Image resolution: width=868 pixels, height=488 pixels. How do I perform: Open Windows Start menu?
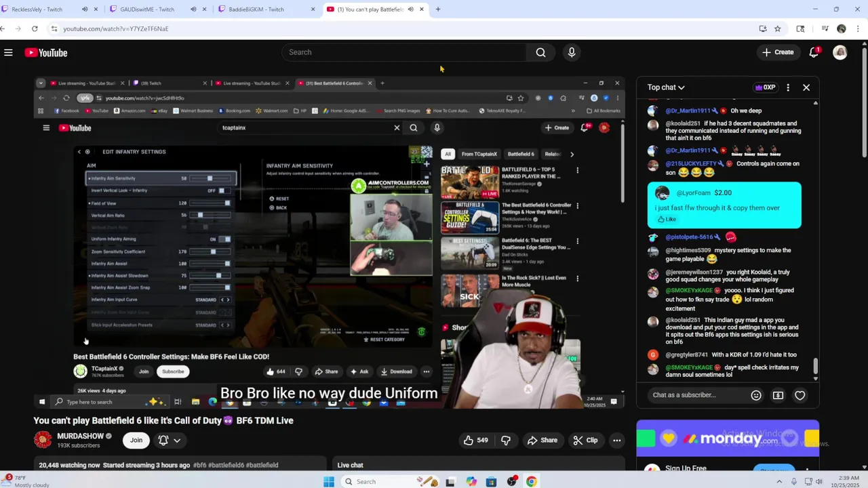pos(329,482)
